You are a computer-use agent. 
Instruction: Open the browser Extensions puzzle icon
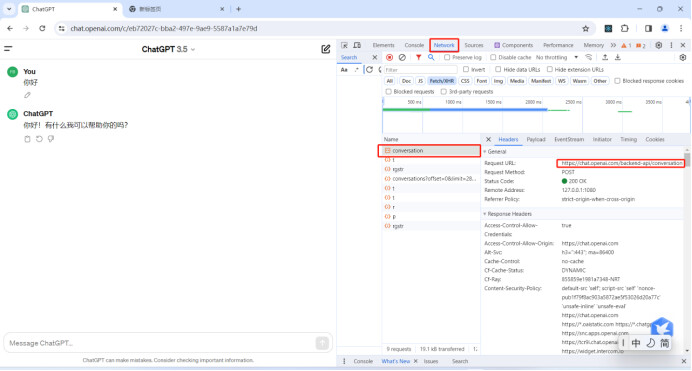[x=624, y=28]
